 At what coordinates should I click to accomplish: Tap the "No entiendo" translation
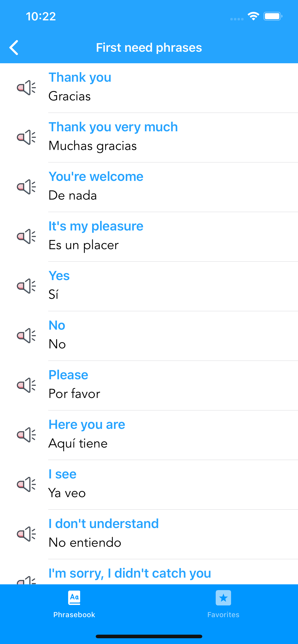[85, 542]
